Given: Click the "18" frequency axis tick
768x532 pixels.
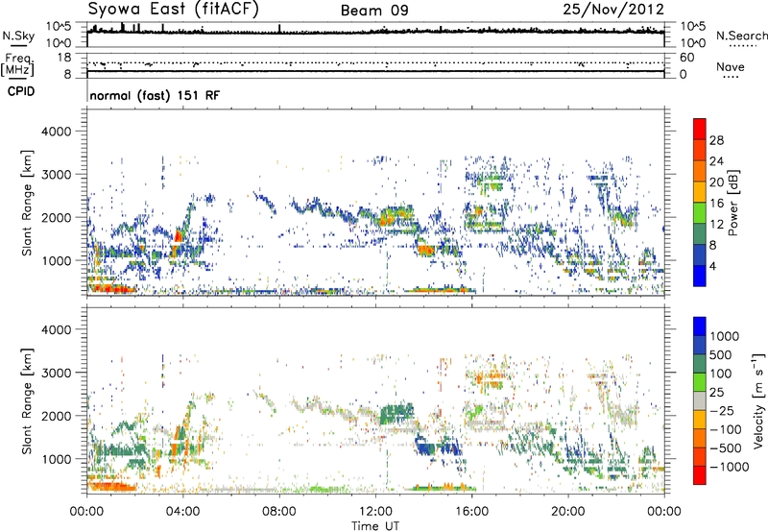Looking at the screenshot, I should [x=64, y=58].
